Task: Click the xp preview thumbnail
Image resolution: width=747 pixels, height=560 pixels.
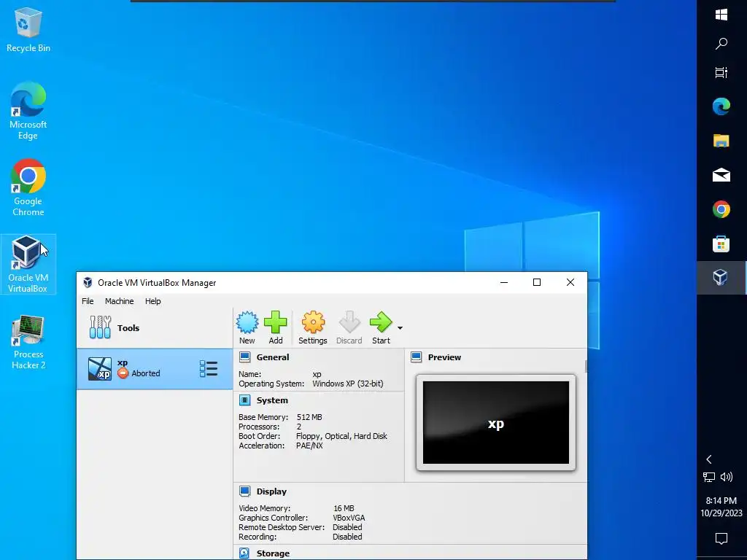Action: coord(496,422)
